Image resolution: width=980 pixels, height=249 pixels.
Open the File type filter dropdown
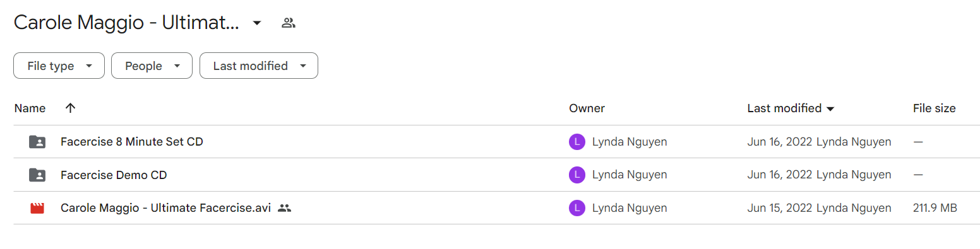[59, 66]
